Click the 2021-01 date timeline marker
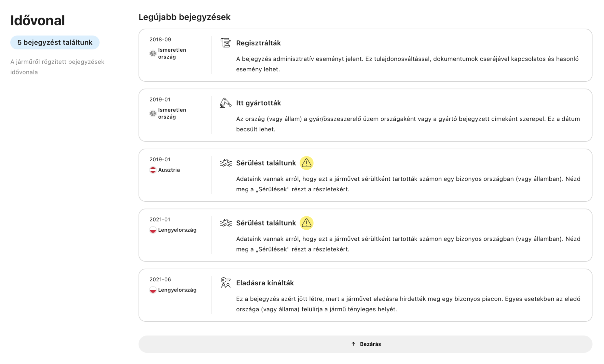 click(x=160, y=219)
